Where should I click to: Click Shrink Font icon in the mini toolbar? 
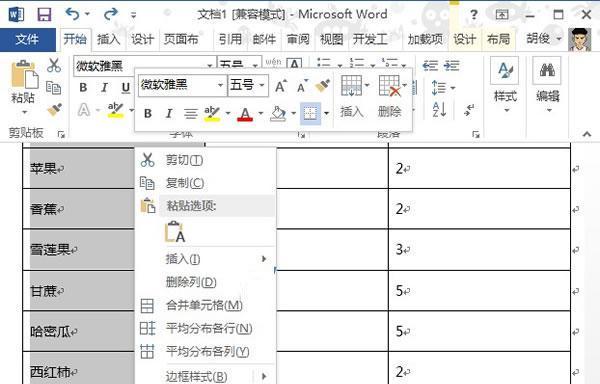[x=302, y=86]
